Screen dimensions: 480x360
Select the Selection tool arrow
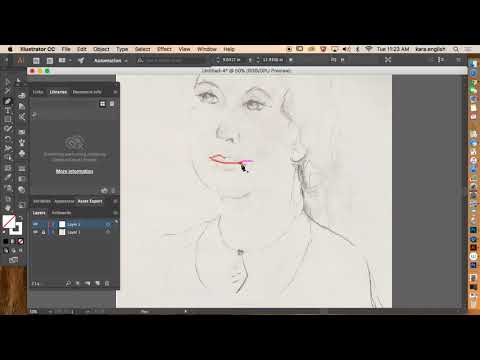click(x=7, y=82)
